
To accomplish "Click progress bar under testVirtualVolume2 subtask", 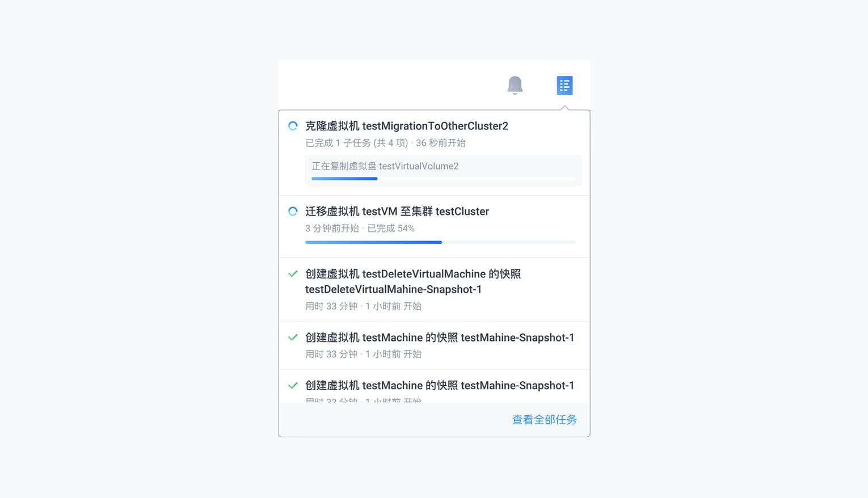I will pyautogui.click(x=444, y=179).
